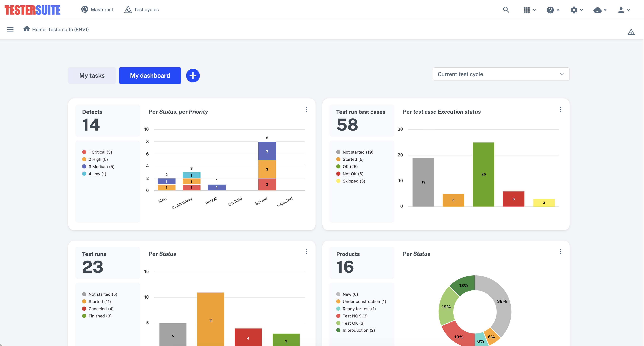Click the Solved column's blue segment 3
This screenshot has height=346, width=644.
point(267,151)
